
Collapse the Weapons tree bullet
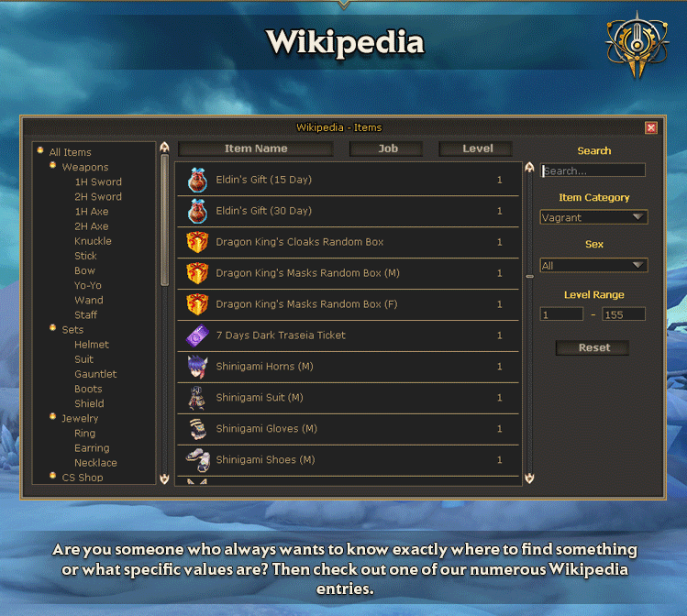click(53, 166)
